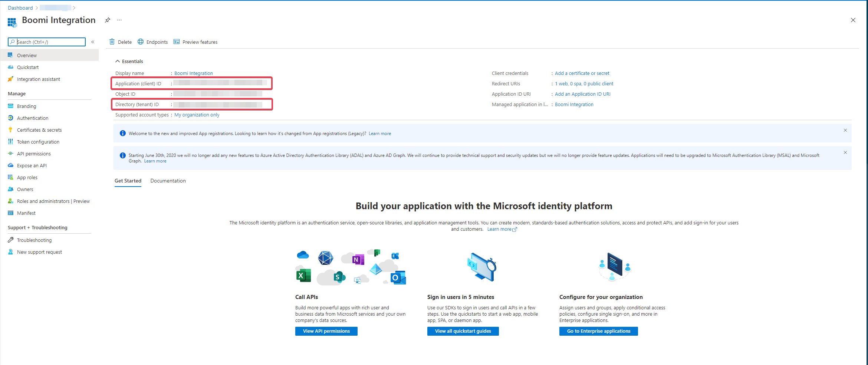Image resolution: width=868 pixels, height=365 pixels.
Task: Collapse the left navigation menu
Action: pos(93,42)
